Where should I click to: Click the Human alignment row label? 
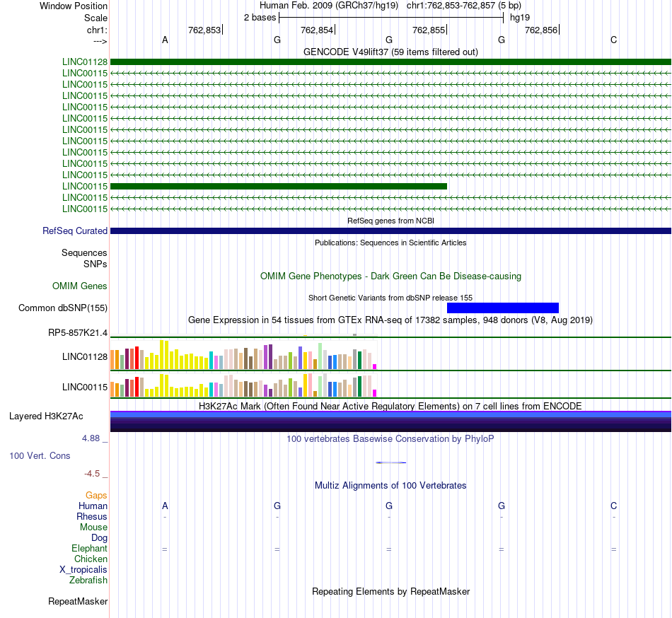93,506
